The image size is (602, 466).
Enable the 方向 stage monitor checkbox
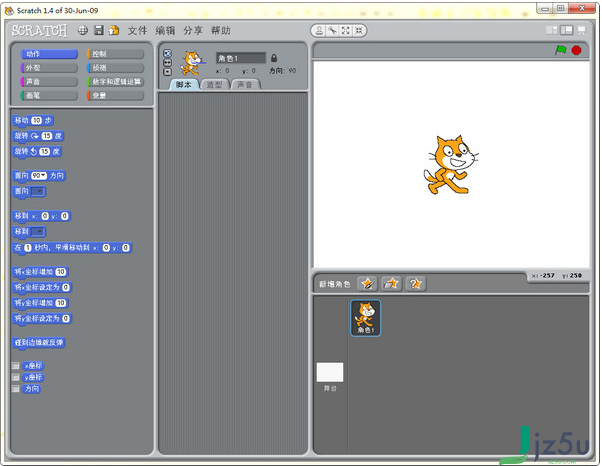click(x=16, y=388)
